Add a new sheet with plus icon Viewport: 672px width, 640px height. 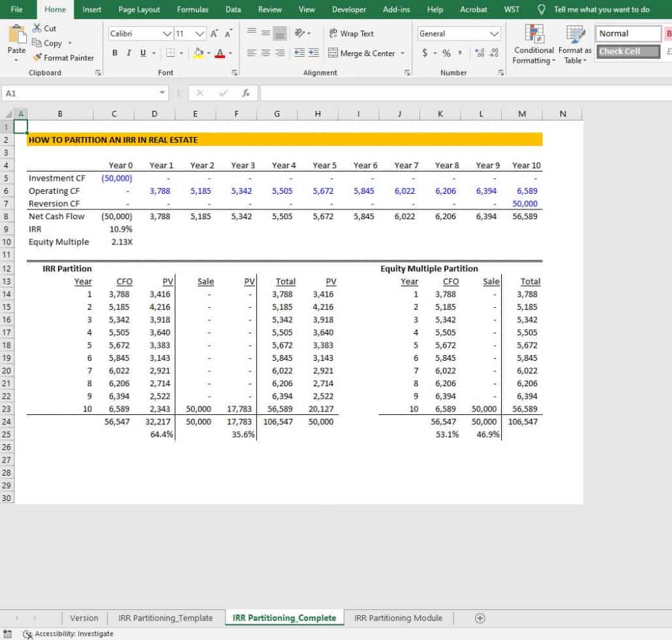tap(480, 618)
